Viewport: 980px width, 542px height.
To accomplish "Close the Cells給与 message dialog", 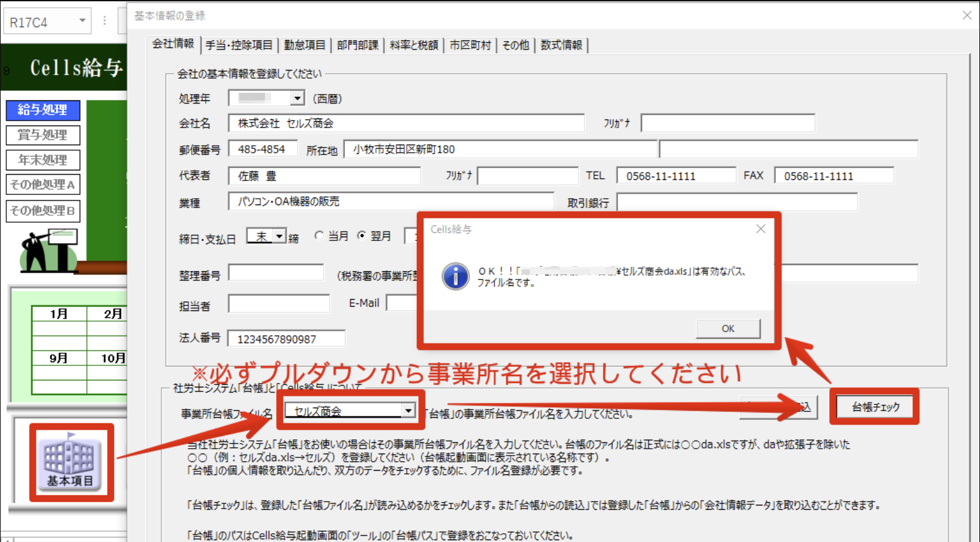I will [761, 229].
